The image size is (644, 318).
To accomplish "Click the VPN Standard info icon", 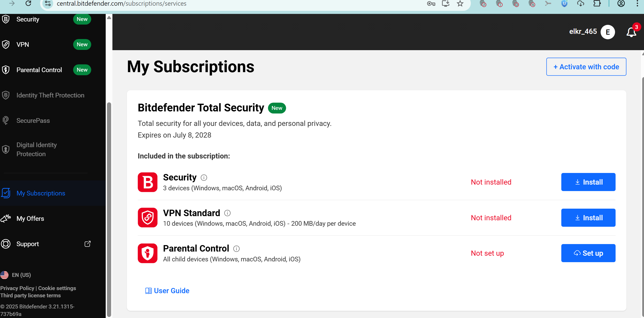I will (227, 213).
